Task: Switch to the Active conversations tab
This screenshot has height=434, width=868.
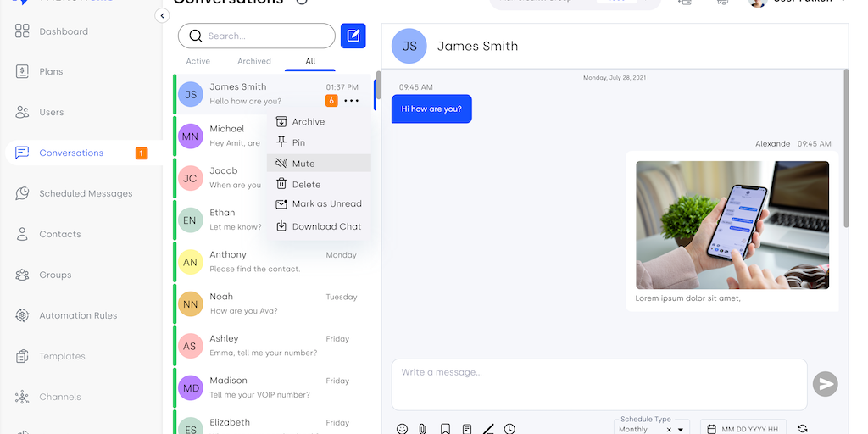Action: point(198,61)
